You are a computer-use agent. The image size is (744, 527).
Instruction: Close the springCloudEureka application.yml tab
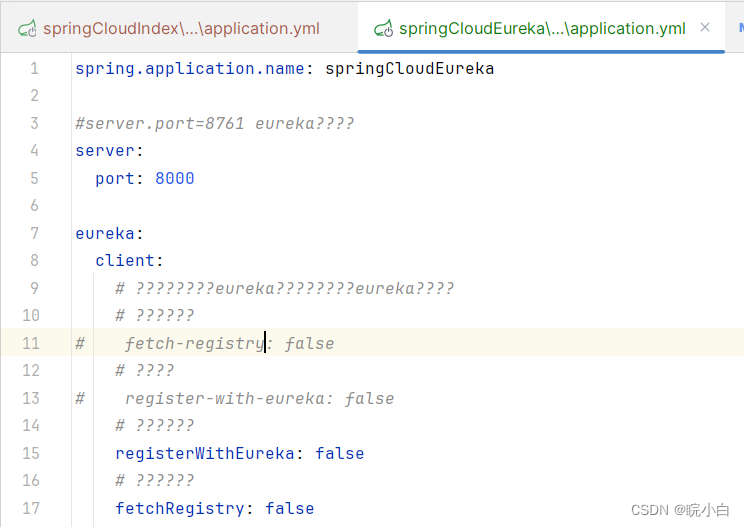(705, 28)
